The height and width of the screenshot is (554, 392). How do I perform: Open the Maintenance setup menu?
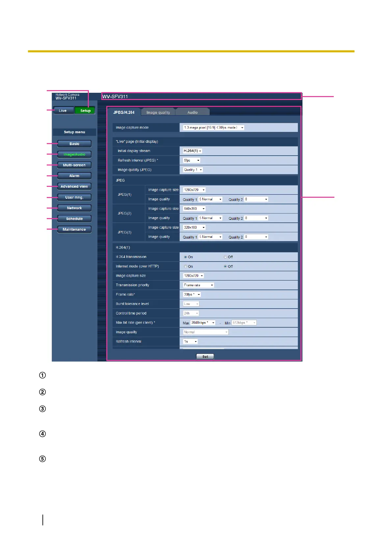(x=74, y=229)
